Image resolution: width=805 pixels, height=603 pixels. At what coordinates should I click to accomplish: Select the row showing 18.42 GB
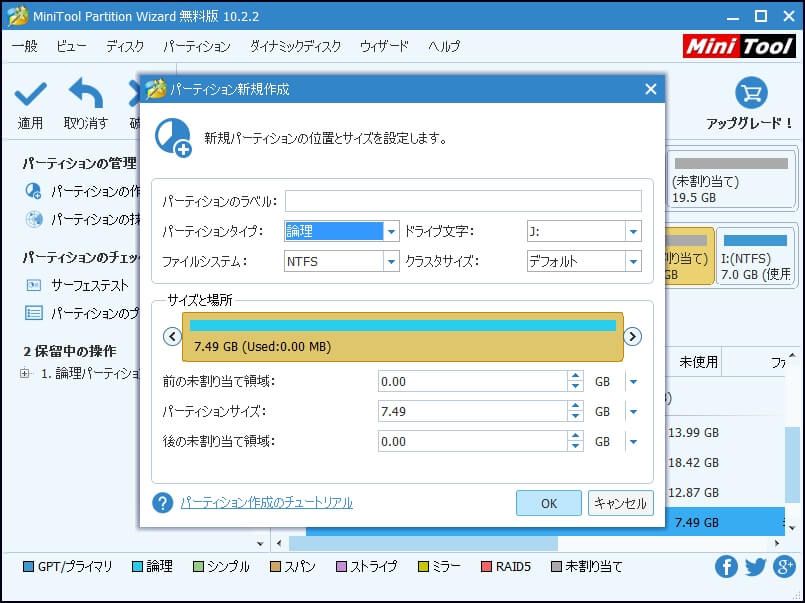[725, 462]
